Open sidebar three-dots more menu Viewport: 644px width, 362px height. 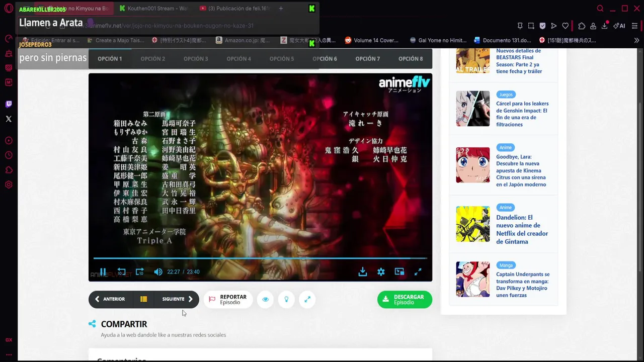point(9,354)
